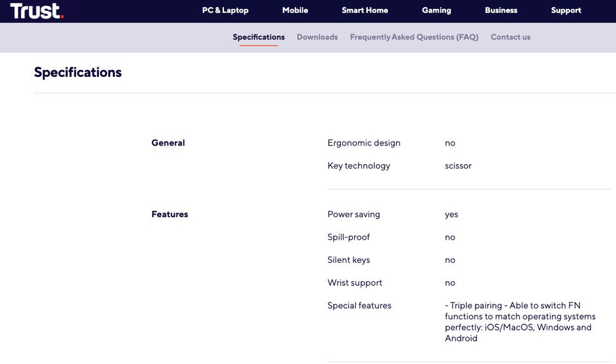This screenshot has height=364, width=616.
Task: Click the General section label
Action: click(168, 143)
